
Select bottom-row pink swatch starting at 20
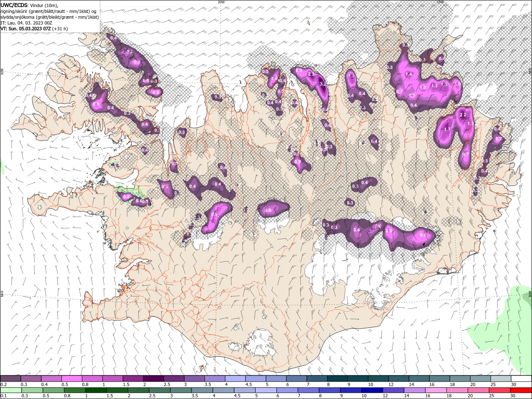pos(478,390)
